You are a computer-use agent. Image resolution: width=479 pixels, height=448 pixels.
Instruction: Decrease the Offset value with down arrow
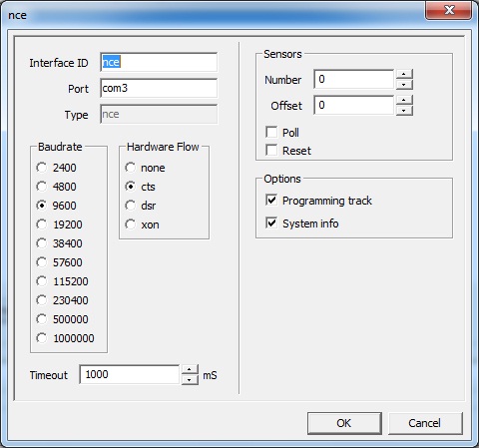pos(404,111)
